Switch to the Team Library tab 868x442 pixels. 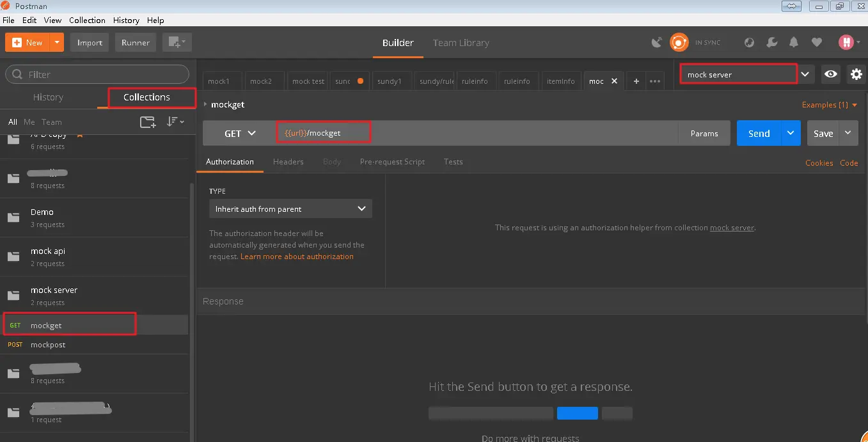tap(461, 43)
